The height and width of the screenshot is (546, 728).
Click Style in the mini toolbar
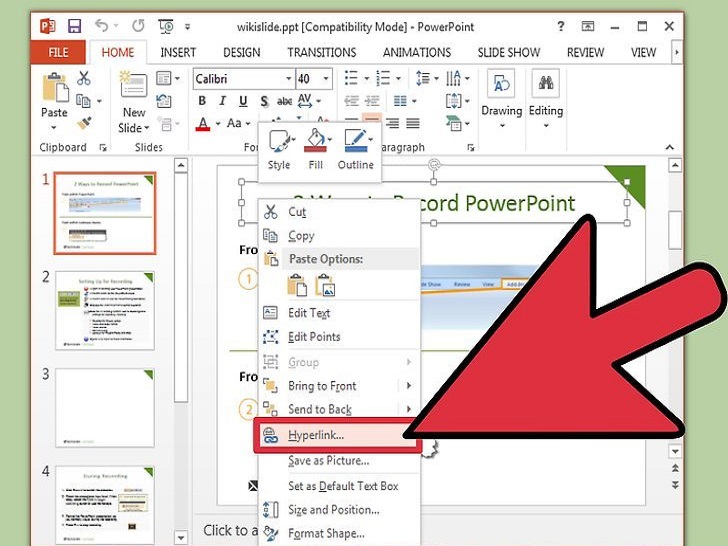(x=279, y=149)
